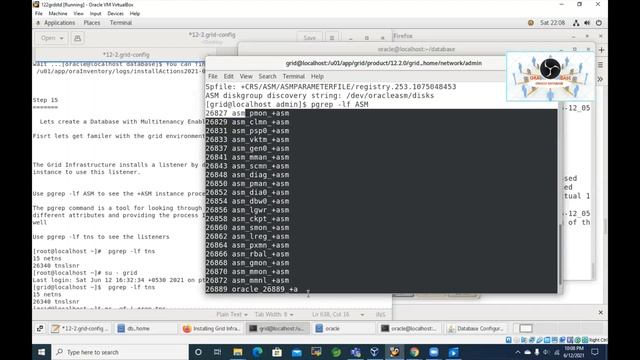Image resolution: width=640 pixels, height=360 pixels.
Task: Click the GNOME volume icon
Action: (x=587, y=23)
